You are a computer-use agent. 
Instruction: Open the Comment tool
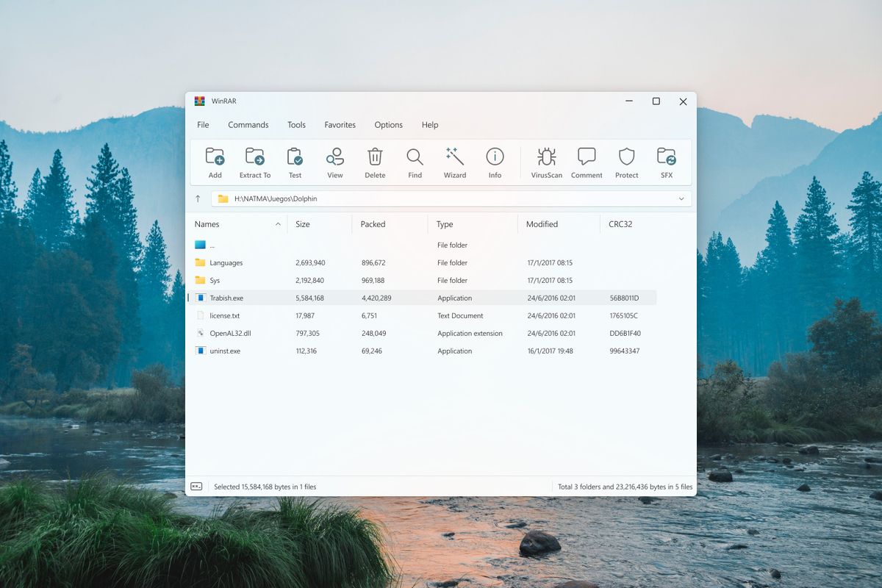pyautogui.click(x=587, y=156)
